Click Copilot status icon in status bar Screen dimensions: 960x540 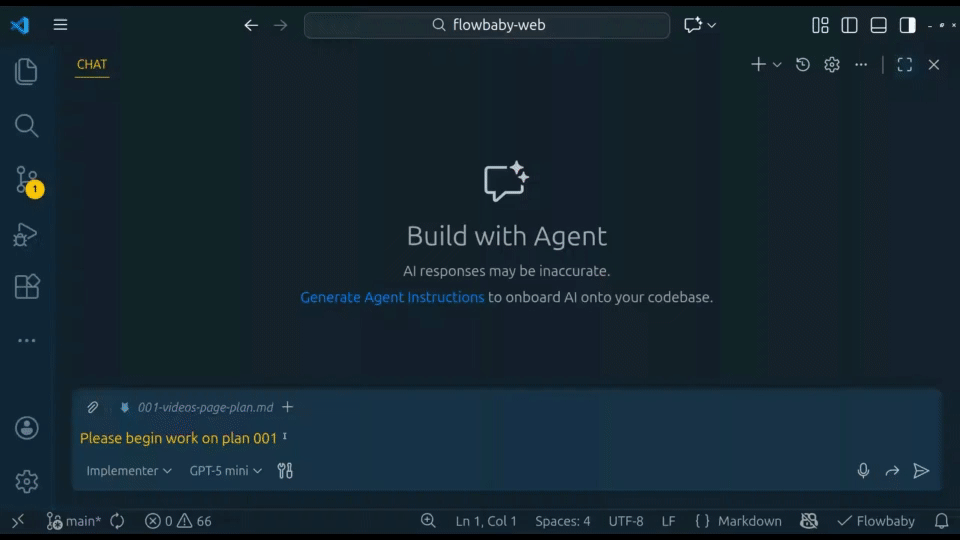[x=809, y=521]
